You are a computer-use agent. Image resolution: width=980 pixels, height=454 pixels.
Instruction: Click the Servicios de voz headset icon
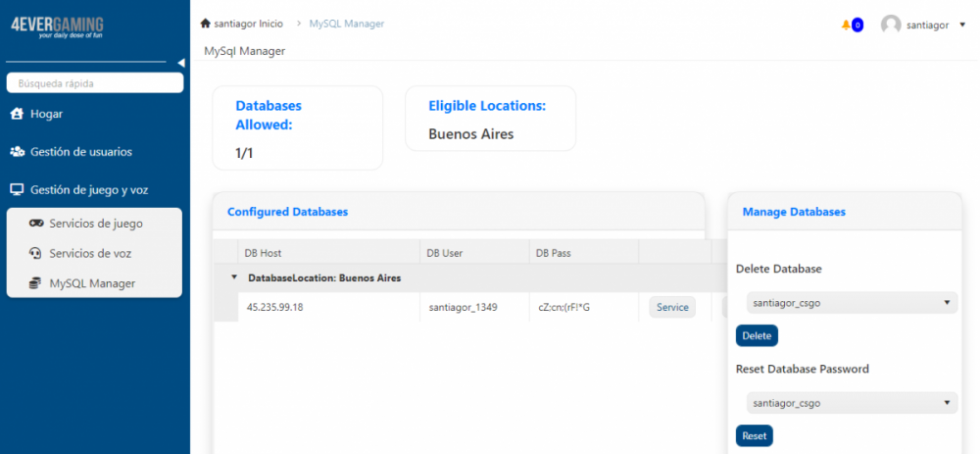point(35,253)
